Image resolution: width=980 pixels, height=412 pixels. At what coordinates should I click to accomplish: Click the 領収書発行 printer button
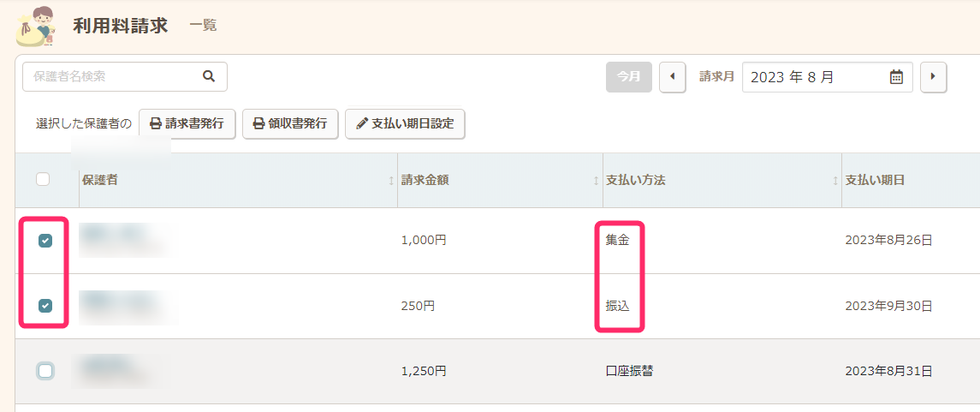(x=290, y=124)
